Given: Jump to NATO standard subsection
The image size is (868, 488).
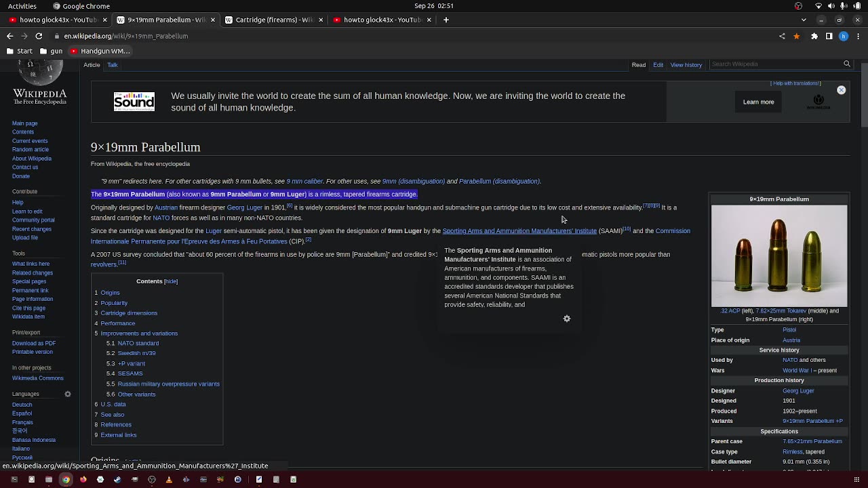Looking at the screenshot, I should pyautogui.click(x=138, y=344).
